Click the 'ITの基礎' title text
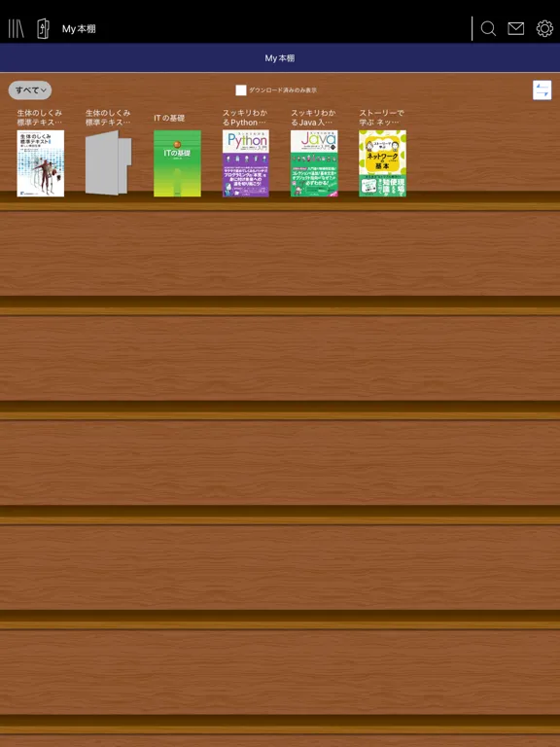The image size is (560, 747). pos(169,118)
